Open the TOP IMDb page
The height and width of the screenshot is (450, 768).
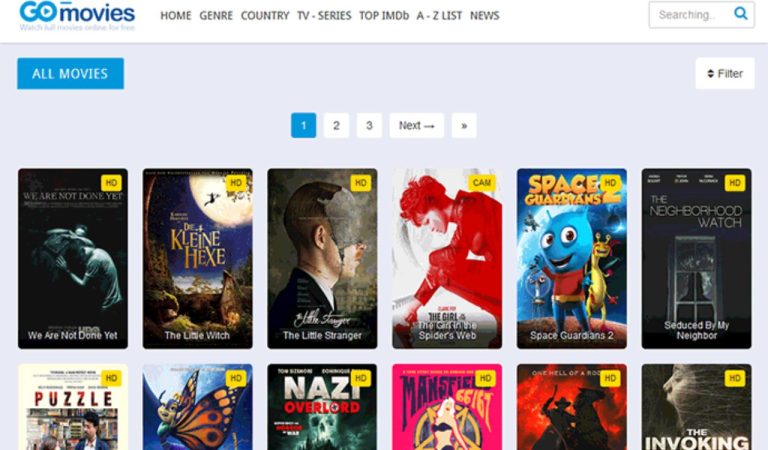[384, 16]
